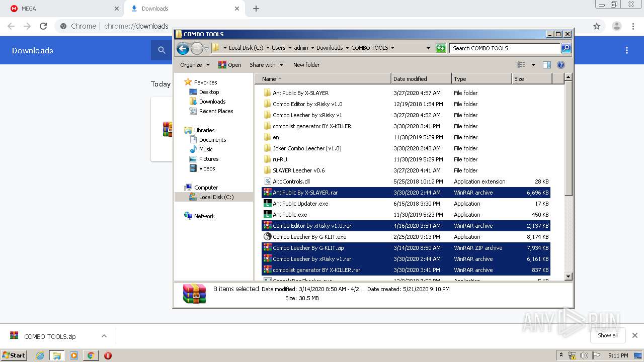Viewport: 644px width, 362px height.
Task: Sort by the Type column header
Action: coord(481,79)
